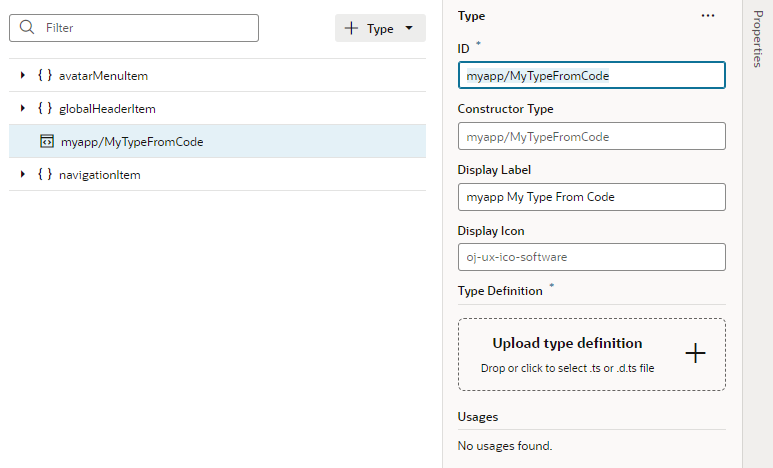
Task: Open the Type panel three-dot menu
Action: pos(708,16)
